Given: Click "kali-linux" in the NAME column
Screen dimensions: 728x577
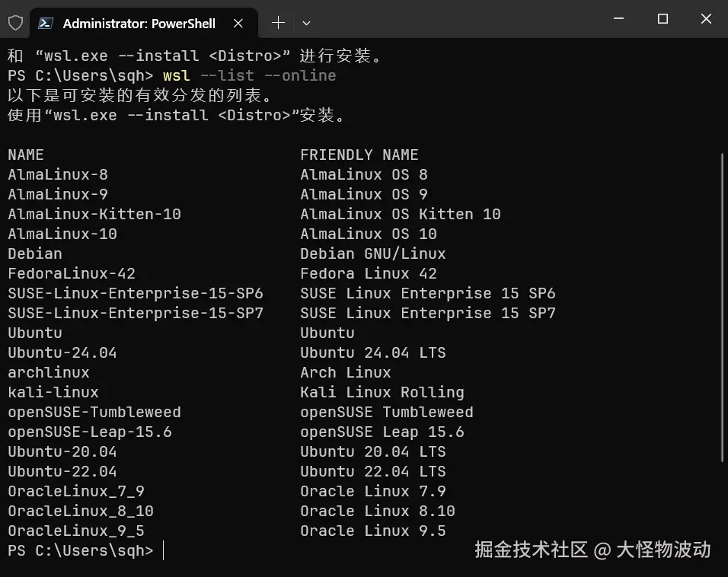Looking at the screenshot, I should (x=53, y=392).
